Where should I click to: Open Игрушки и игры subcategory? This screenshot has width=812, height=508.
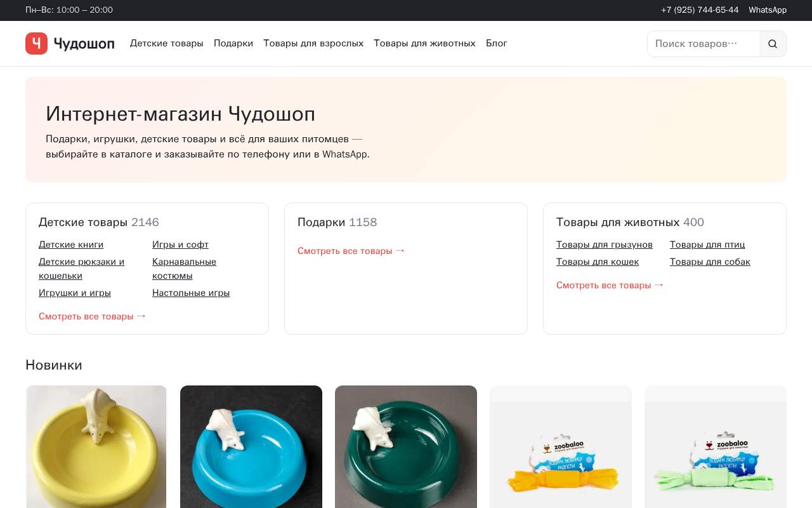75,293
